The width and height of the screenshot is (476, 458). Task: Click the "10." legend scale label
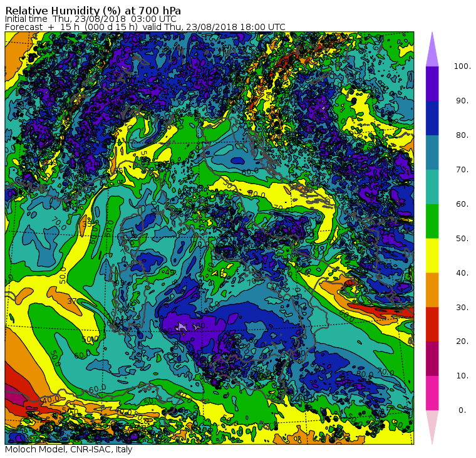[462, 376]
